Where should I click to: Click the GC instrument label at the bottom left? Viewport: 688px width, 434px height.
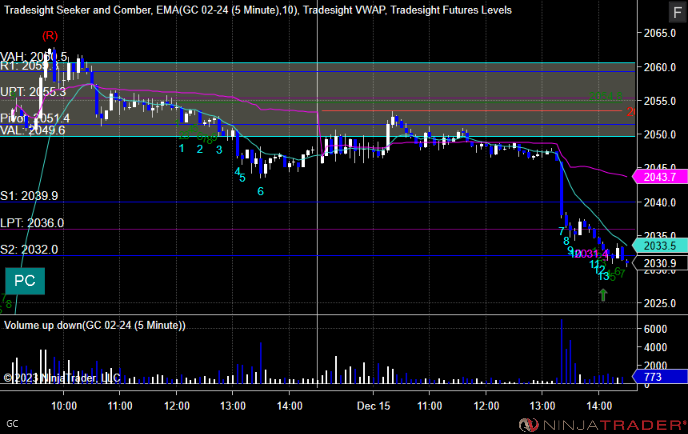pyautogui.click(x=12, y=424)
